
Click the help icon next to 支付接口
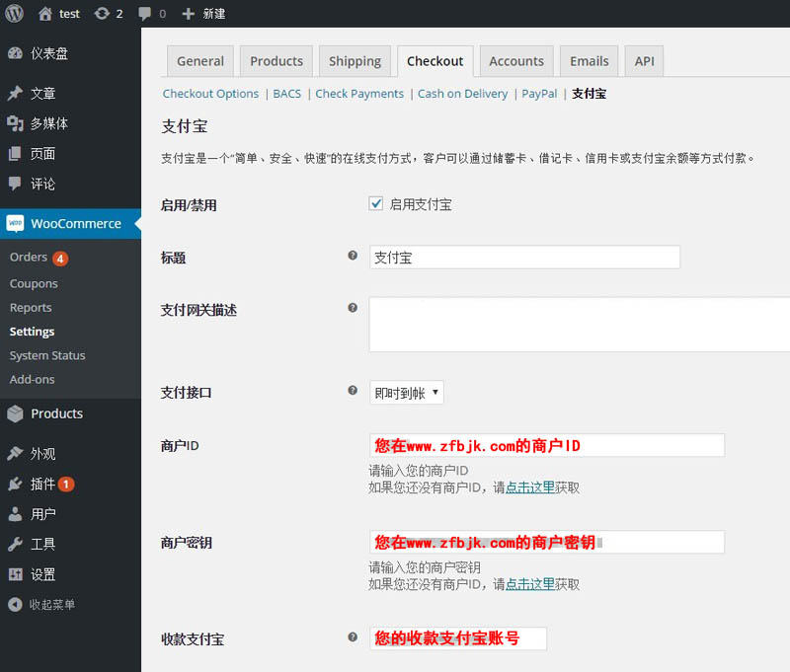tap(353, 390)
